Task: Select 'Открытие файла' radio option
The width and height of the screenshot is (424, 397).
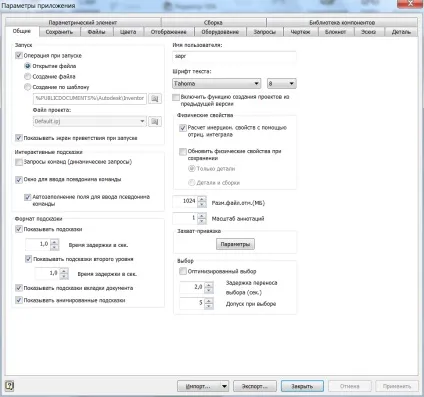Action: click(x=28, y=66)
